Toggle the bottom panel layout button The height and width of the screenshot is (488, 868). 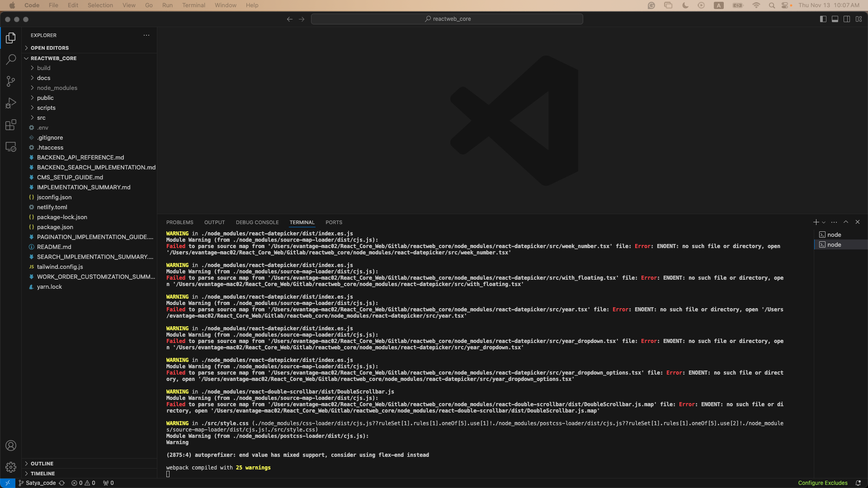point(835,19)
